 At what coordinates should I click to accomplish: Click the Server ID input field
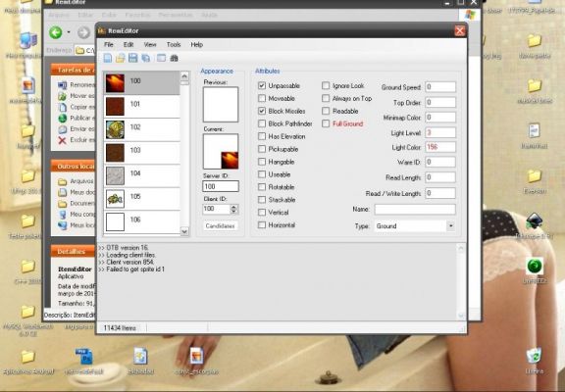[x=221, y=186]
